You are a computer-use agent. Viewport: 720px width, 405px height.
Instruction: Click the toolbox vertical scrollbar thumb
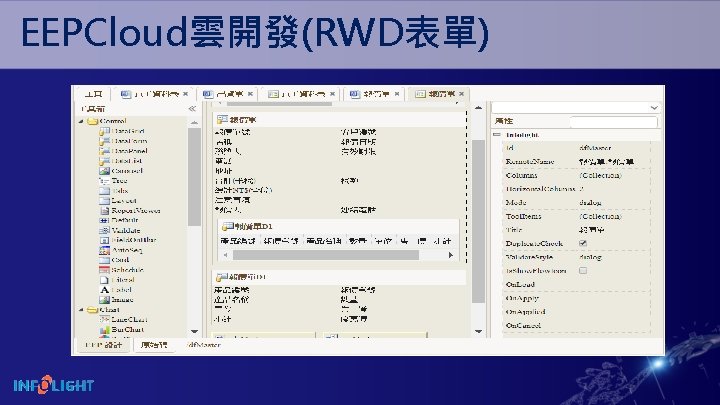click(x=194, y=177)
